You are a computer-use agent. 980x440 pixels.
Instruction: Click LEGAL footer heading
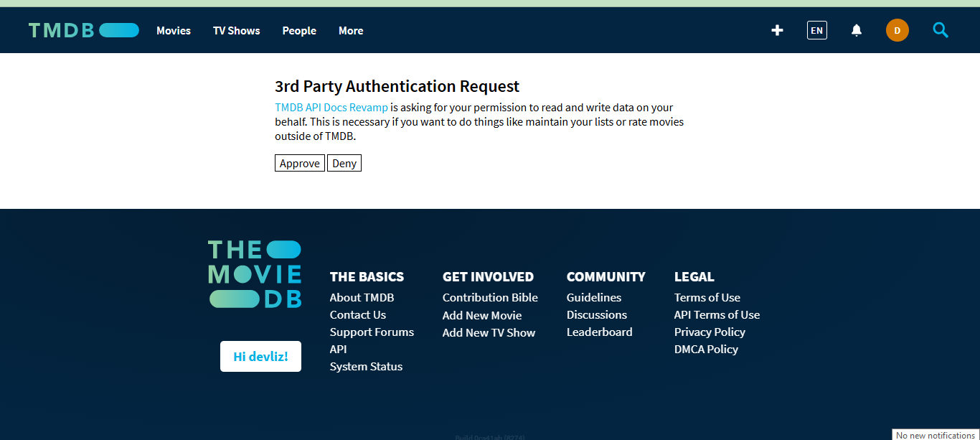click(x=694, y=276)
